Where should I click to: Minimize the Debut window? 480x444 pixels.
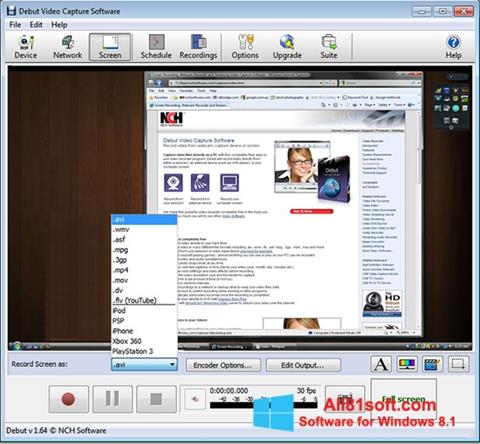(422, 11)
